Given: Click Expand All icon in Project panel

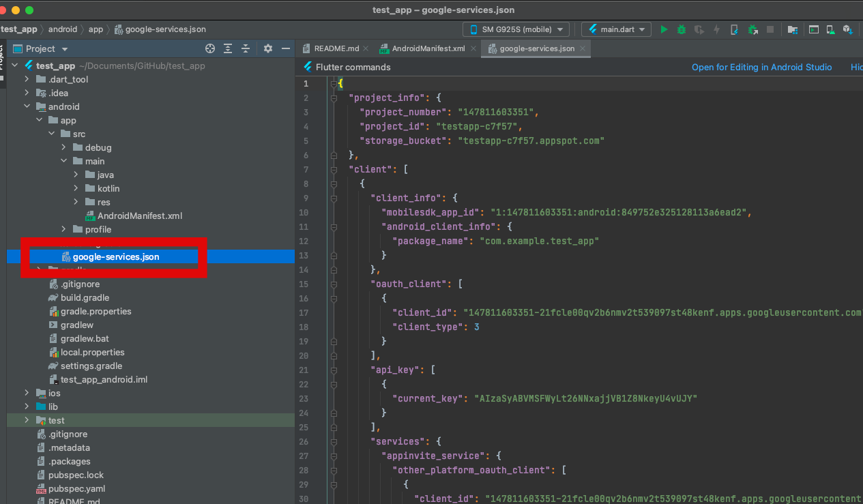Looking at the screenshot, I should point(228,48).
